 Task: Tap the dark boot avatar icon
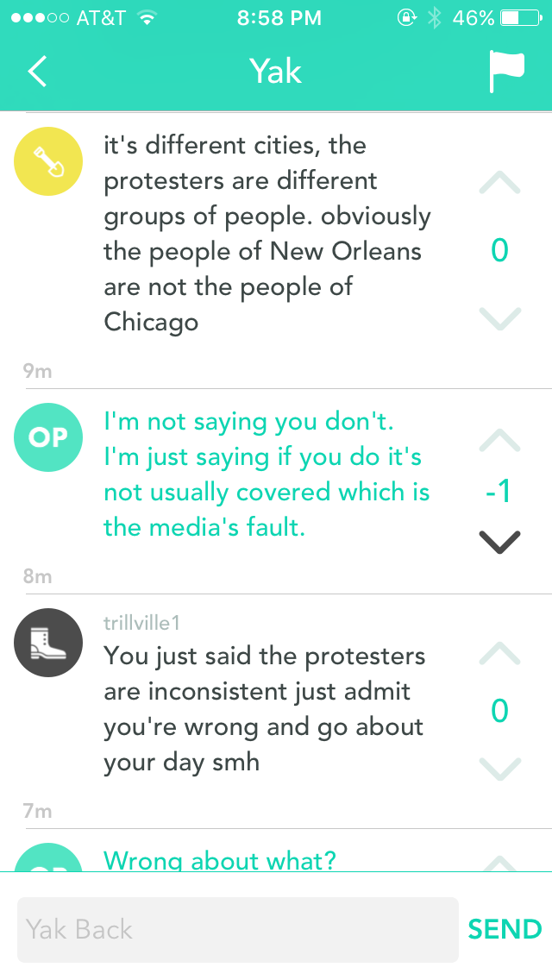pos(48,643)
